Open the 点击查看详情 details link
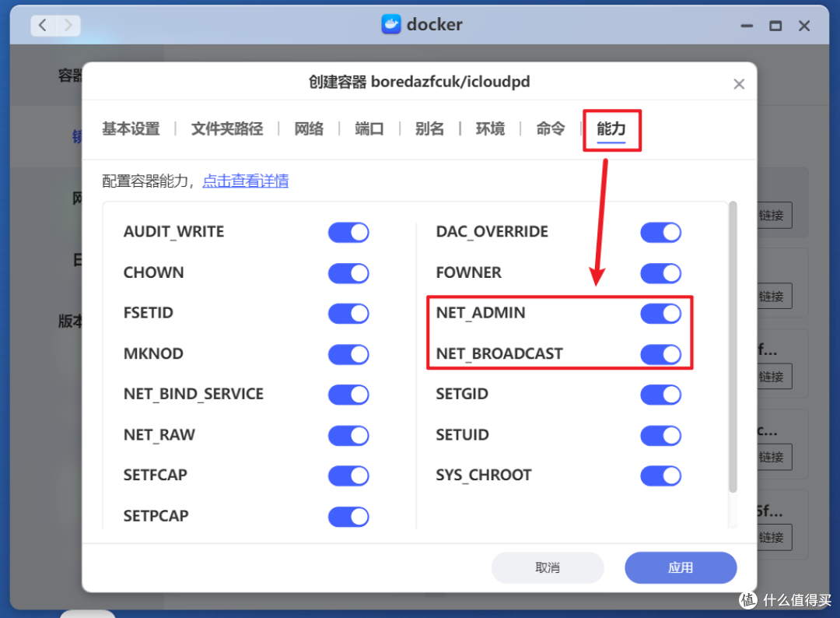Viewport: 840px width, 618px height. click(246, 181)
